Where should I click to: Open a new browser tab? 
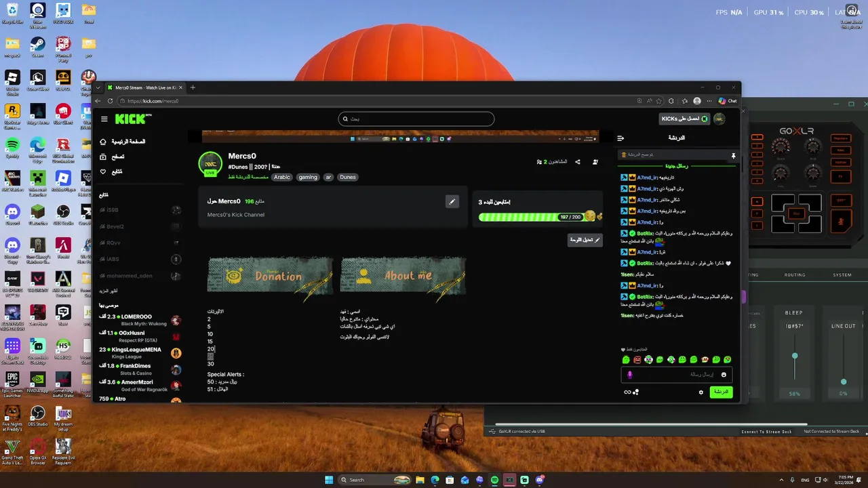(x=193, y=87)
